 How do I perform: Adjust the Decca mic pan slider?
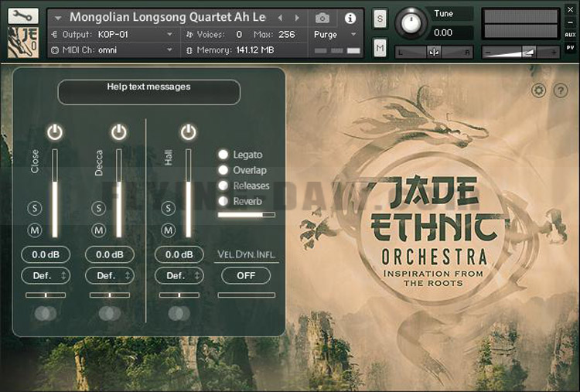click(110, 295)
